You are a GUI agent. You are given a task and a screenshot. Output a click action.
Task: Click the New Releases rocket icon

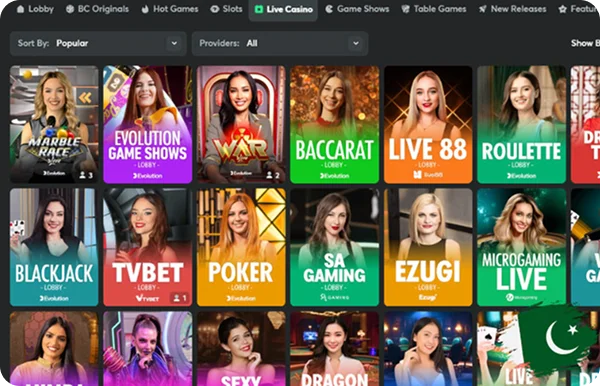[x=483, y=9]
